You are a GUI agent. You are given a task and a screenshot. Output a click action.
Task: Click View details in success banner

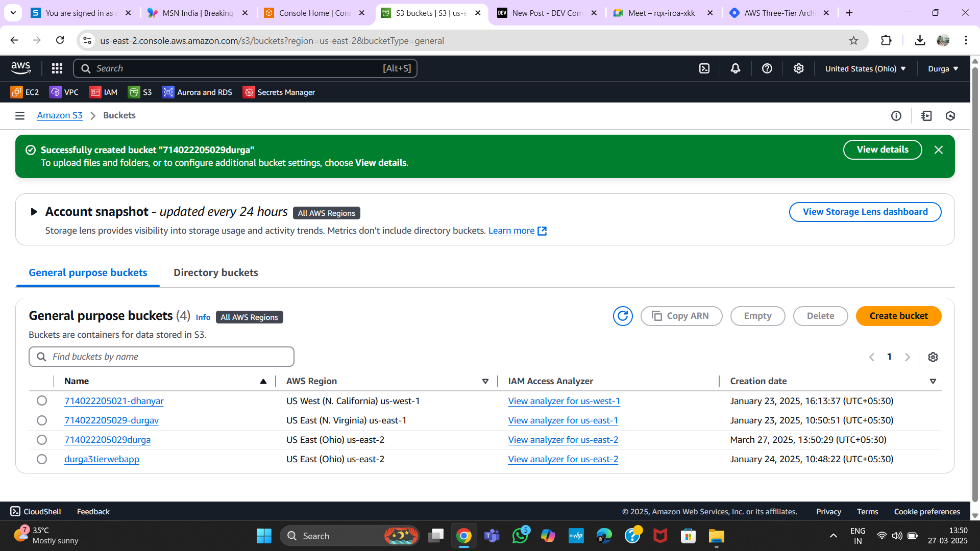(x=883, y=149)
